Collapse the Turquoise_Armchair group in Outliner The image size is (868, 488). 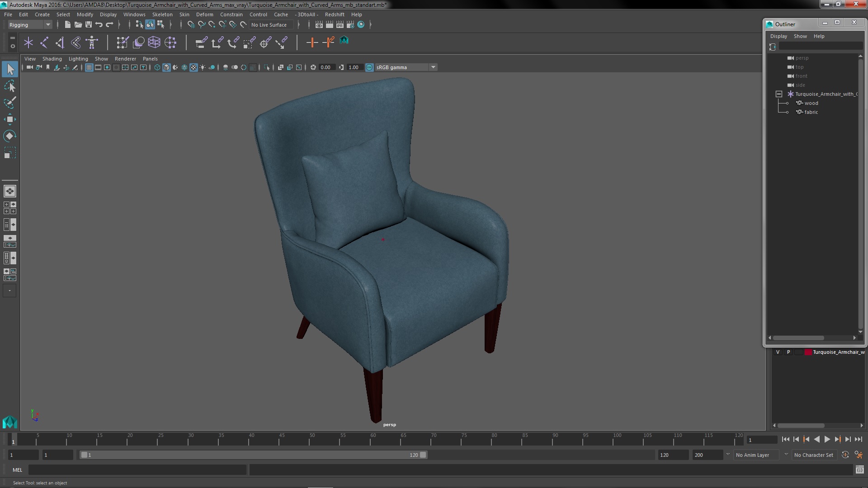(x=778, y=94)
